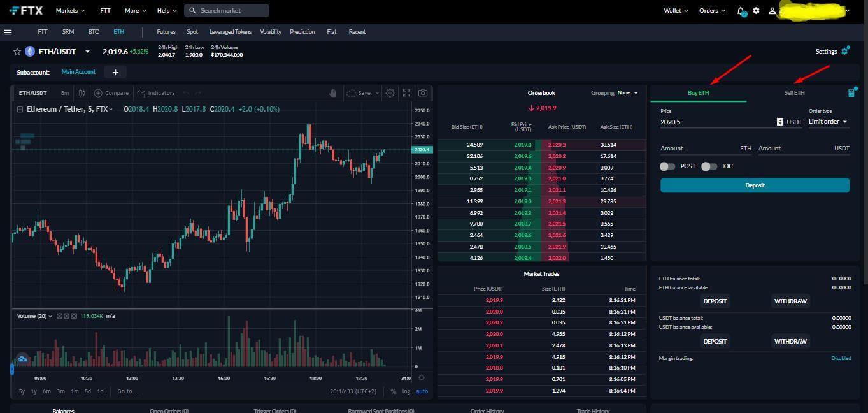Expand the ETH/USDT market pair selector
868x413 pixels.
[x=87, y=52]
